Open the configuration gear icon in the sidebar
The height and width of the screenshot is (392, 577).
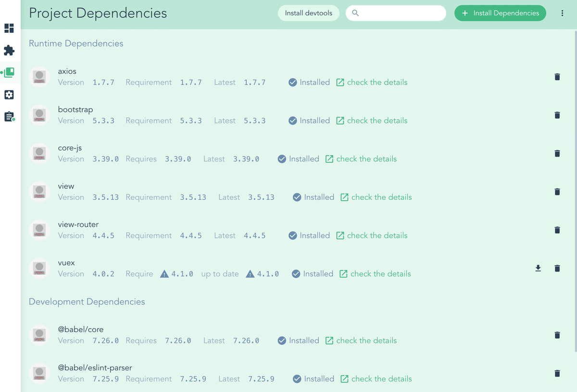click(x=9, y=95)
